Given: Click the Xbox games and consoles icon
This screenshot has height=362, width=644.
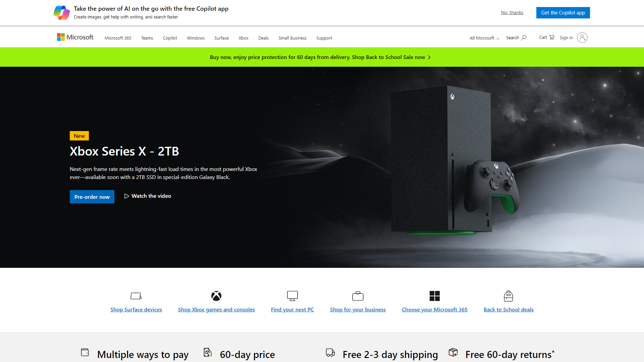Looking at the screenshot, I should [x=216, y=296].
